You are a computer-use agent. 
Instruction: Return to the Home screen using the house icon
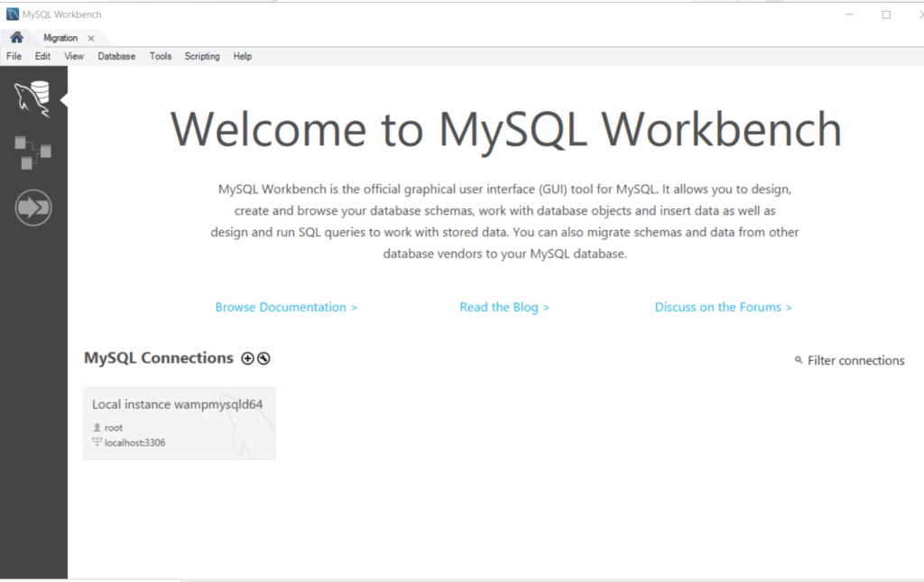(x=15, y=37)
